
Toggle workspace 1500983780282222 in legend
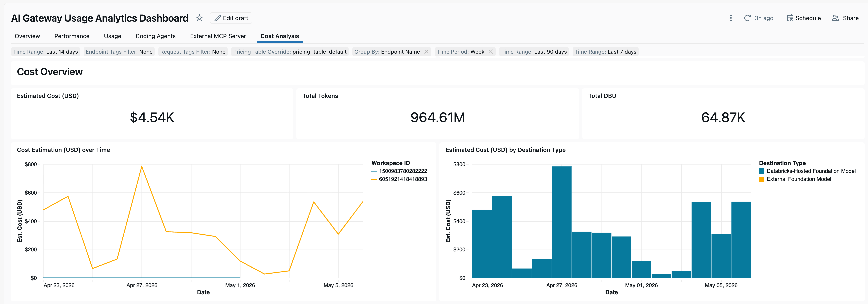[x=399, y=171]
